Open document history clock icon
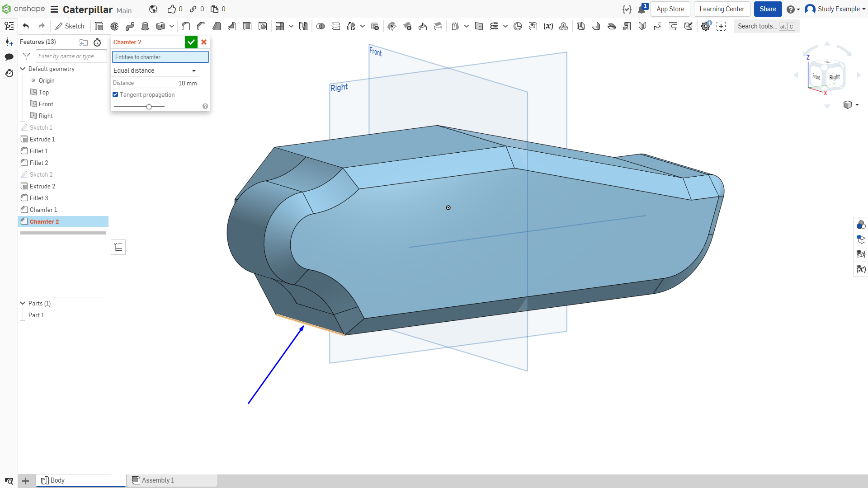The width and height of the screenshot is (868, 488). click(x=9, y=73)
